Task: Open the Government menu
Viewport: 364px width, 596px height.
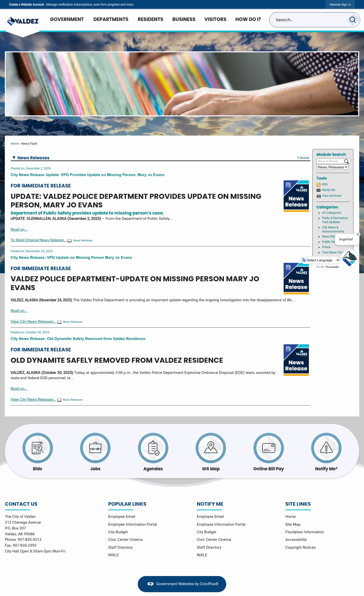Action: point(67,19)
